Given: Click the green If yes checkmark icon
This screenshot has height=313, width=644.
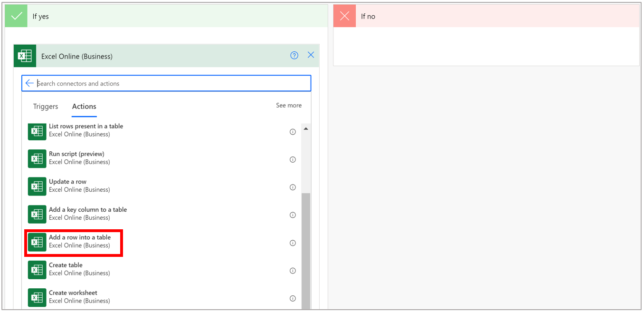Looking at the screenshot, I should 16,15.
